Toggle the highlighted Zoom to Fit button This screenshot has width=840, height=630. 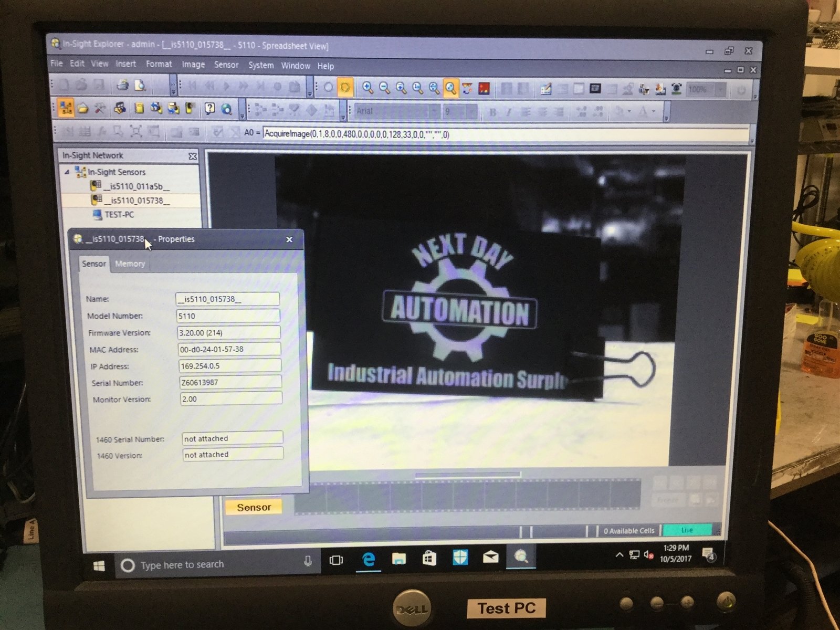(450, 88)
